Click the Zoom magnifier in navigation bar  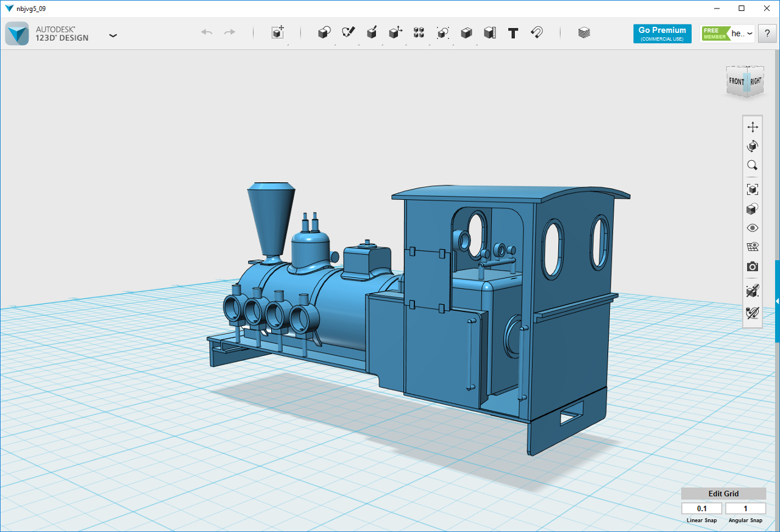(x=753, y=165)
